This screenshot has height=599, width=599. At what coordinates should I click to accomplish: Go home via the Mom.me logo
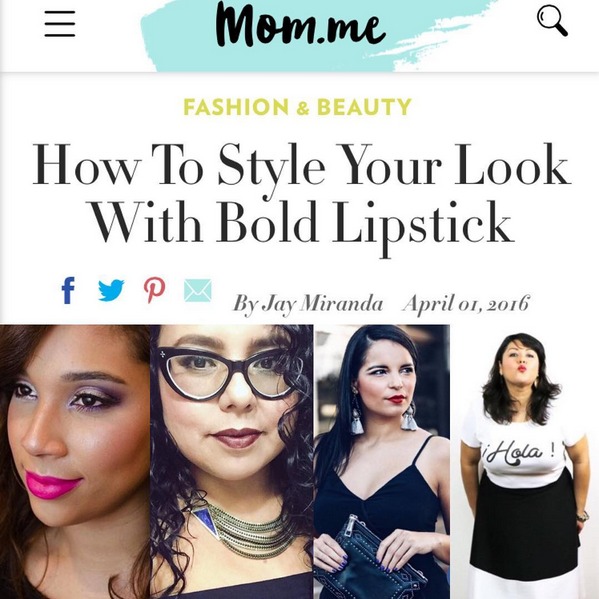coord(301,24)
